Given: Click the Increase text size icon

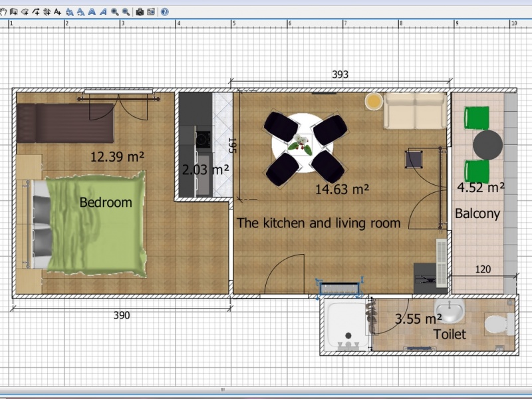Looking at the screenshot, I should pos(69,12).
